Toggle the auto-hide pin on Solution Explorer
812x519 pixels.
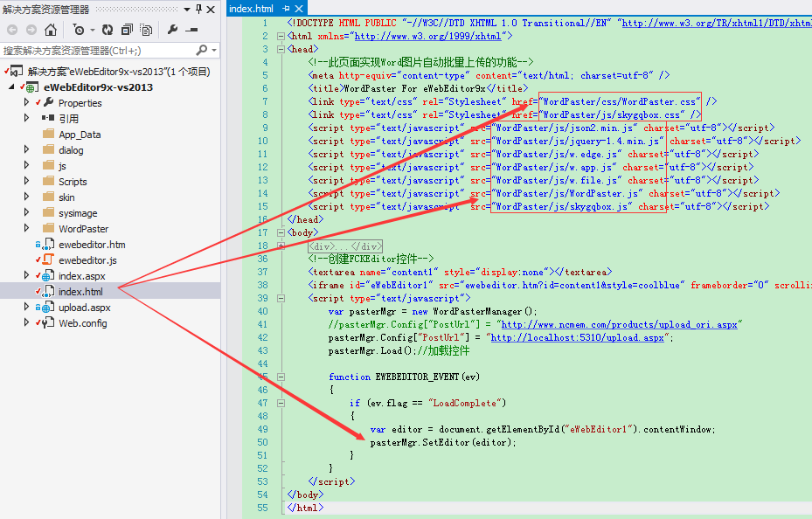199,10
